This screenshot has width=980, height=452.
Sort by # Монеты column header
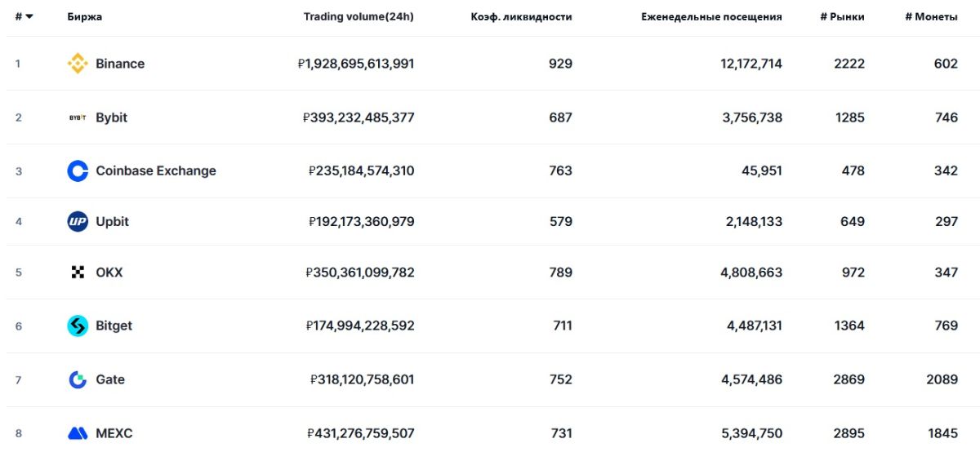point(931,17)
